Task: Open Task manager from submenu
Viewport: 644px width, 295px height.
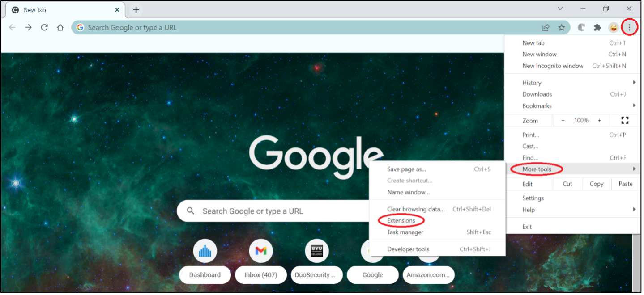Action: tap(405, 232)
